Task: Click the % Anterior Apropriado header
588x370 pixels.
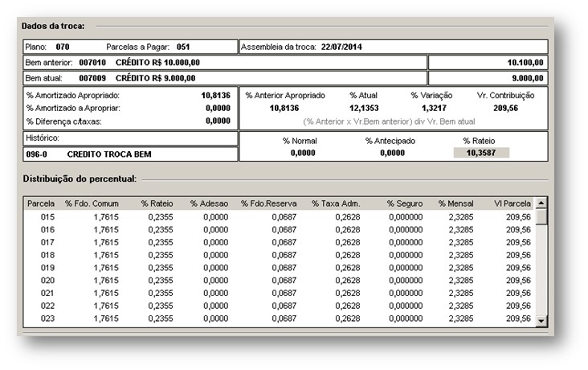Action: [285, 96]
